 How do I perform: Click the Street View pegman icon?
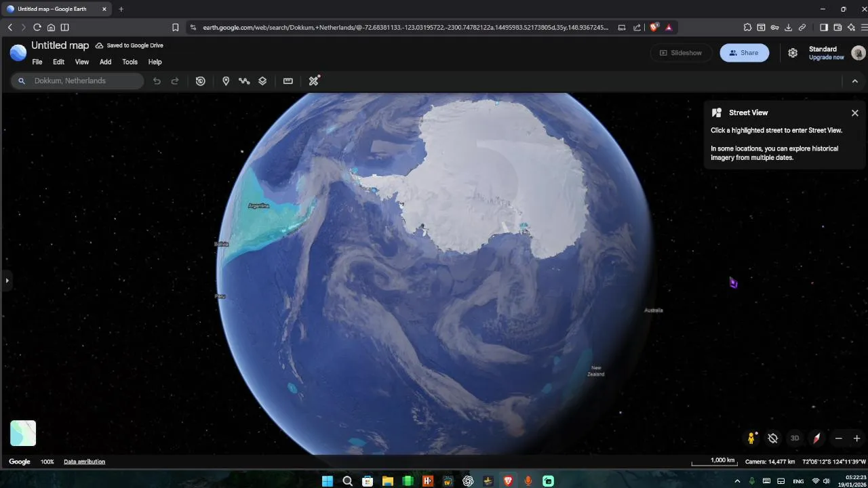coord(751,439)
